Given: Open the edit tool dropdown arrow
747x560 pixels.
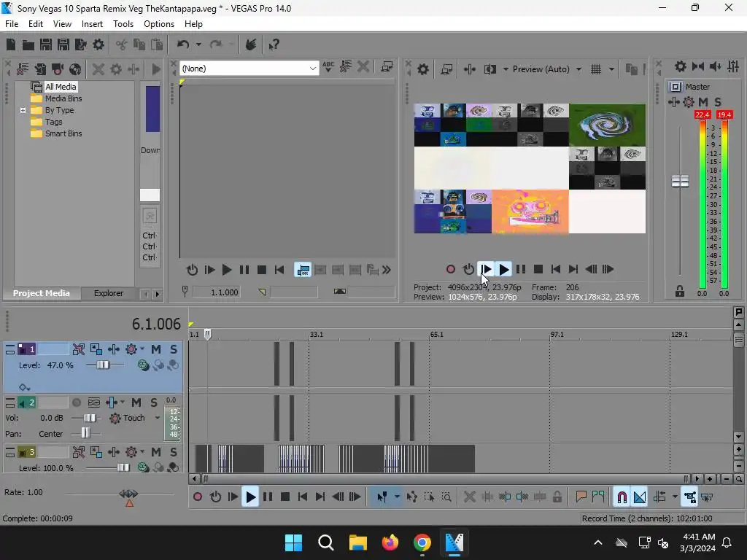Looking at the screenshot, I should pos(397,497).
